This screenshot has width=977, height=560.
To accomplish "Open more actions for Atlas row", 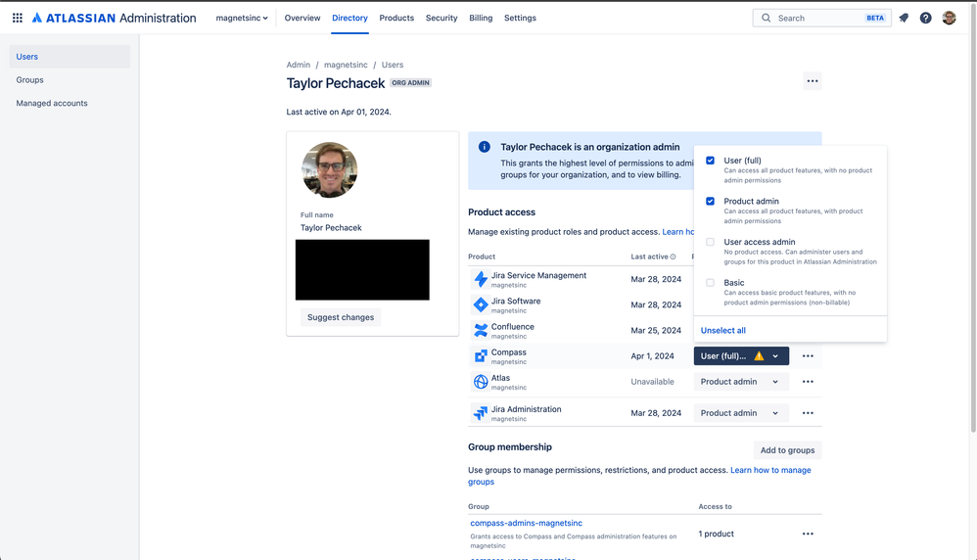I will click(808, 381).
